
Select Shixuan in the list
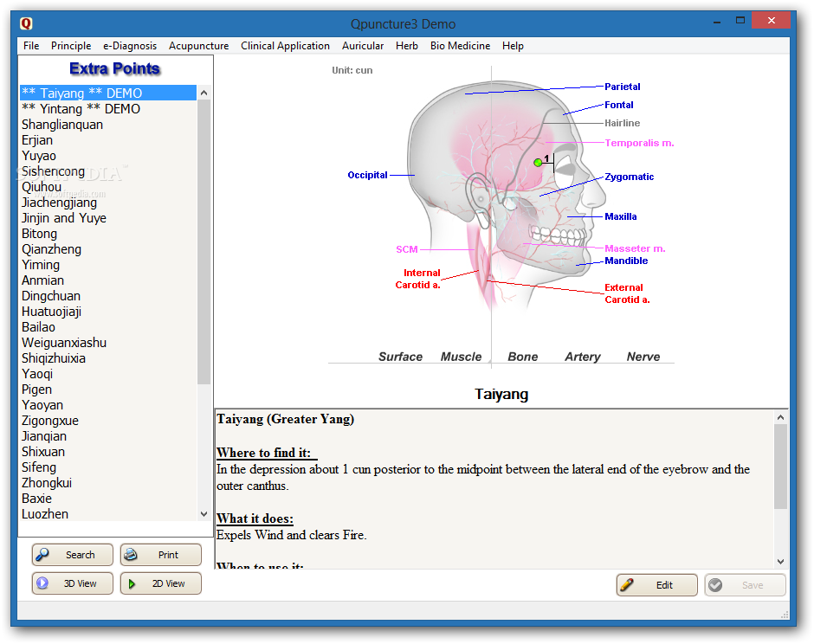click(x=108, y=452)
